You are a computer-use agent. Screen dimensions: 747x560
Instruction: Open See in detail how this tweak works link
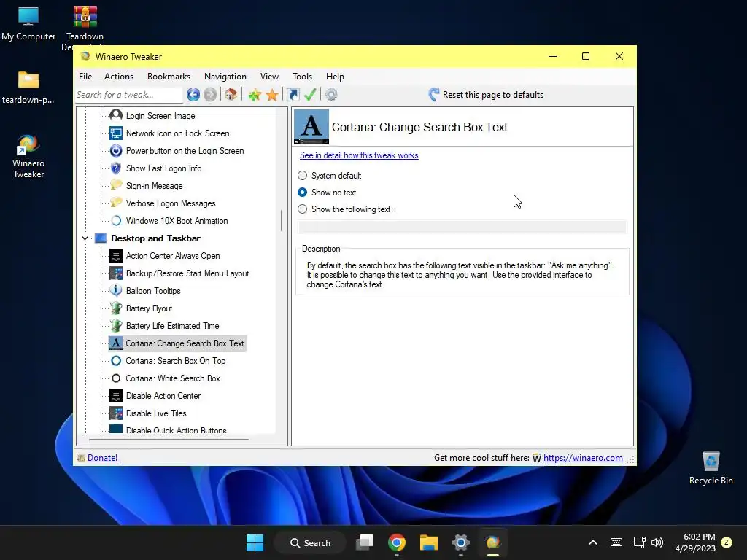click(359, 155)
